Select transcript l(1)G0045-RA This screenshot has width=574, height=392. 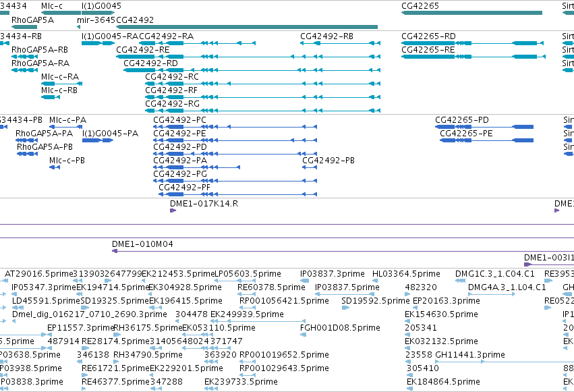click(x=98, y=43)
